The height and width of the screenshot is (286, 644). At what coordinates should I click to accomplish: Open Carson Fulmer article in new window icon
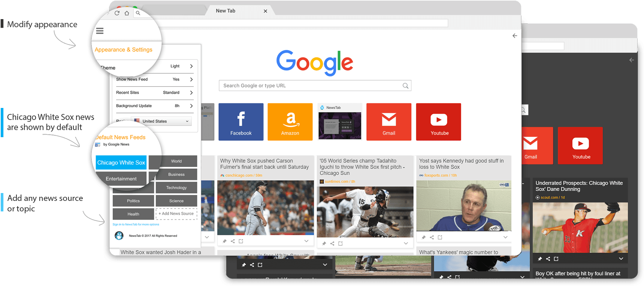tap(241, 241)
